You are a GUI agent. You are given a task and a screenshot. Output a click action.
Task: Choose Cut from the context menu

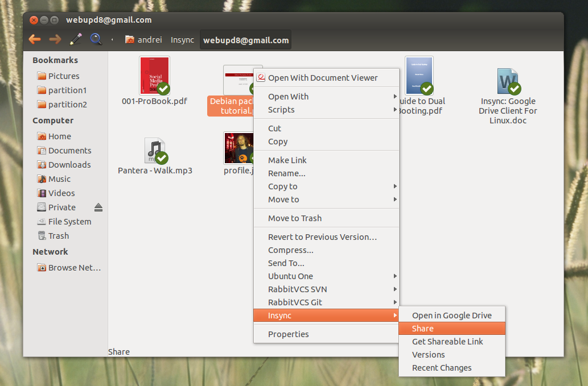click(326, 128)
